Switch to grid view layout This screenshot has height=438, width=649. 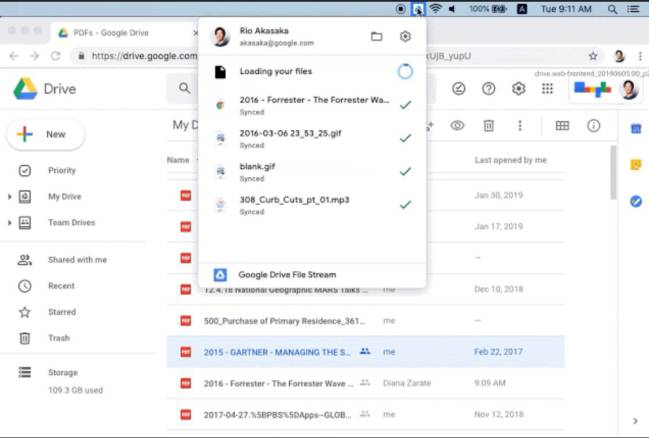click(x=562, y=125)
